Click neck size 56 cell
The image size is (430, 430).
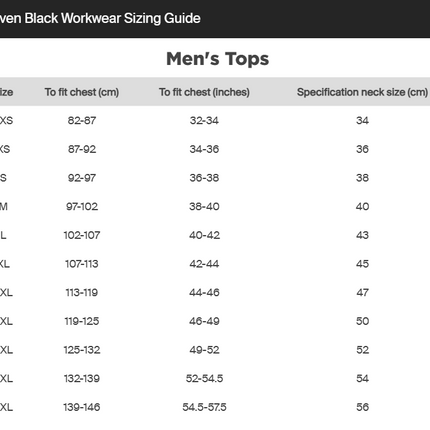pos(362,407)
